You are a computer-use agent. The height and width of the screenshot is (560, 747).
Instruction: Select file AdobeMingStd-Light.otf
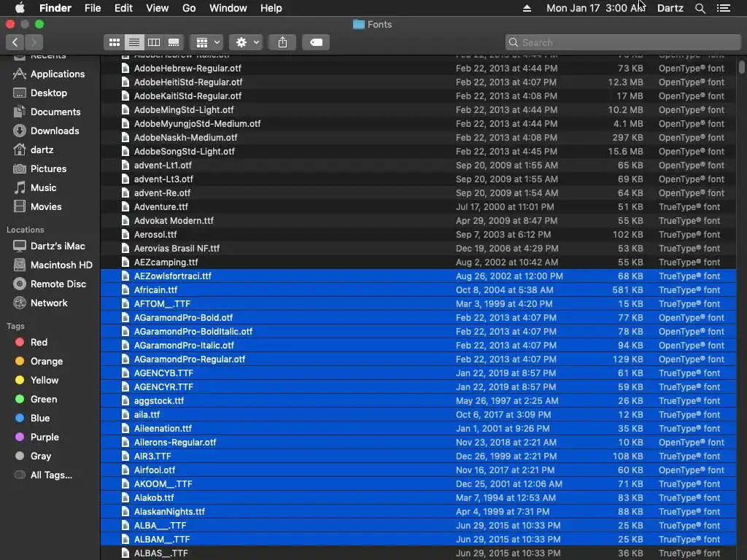coord(418,109)
